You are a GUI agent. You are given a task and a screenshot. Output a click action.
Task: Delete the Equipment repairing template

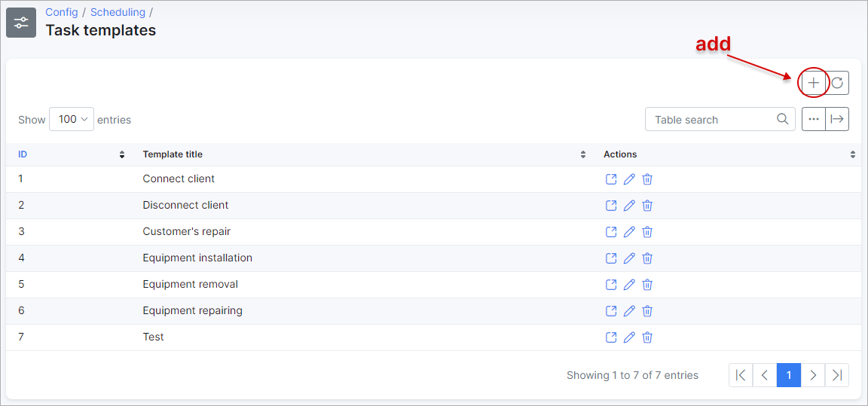pyautogui.click(x=647, y=311)
